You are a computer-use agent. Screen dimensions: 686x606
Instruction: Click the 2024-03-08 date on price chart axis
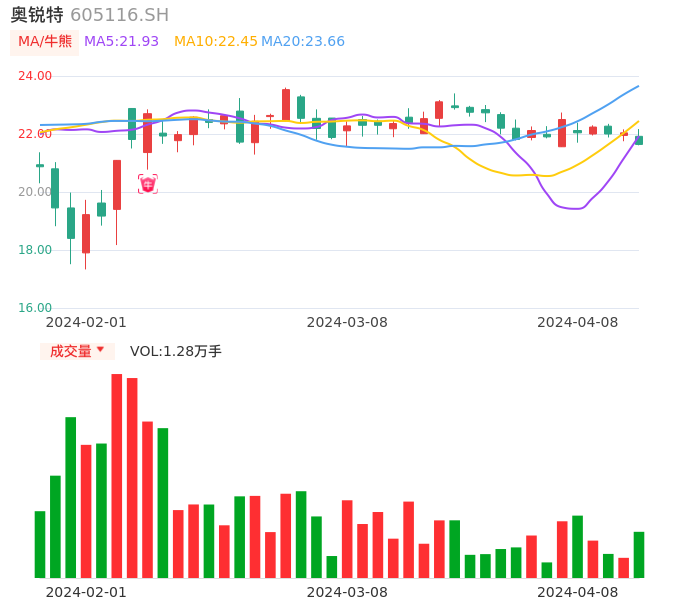pyautogui.click(x=347, y=322)
